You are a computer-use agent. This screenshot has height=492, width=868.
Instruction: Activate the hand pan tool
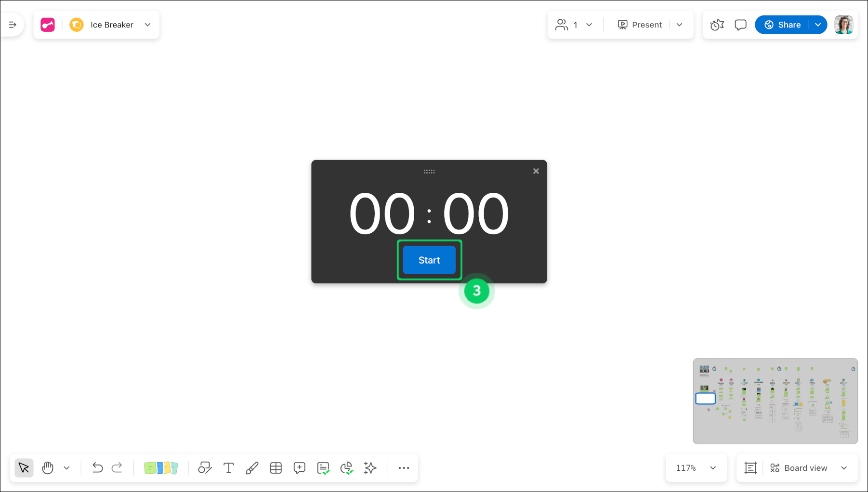point(48,467)
